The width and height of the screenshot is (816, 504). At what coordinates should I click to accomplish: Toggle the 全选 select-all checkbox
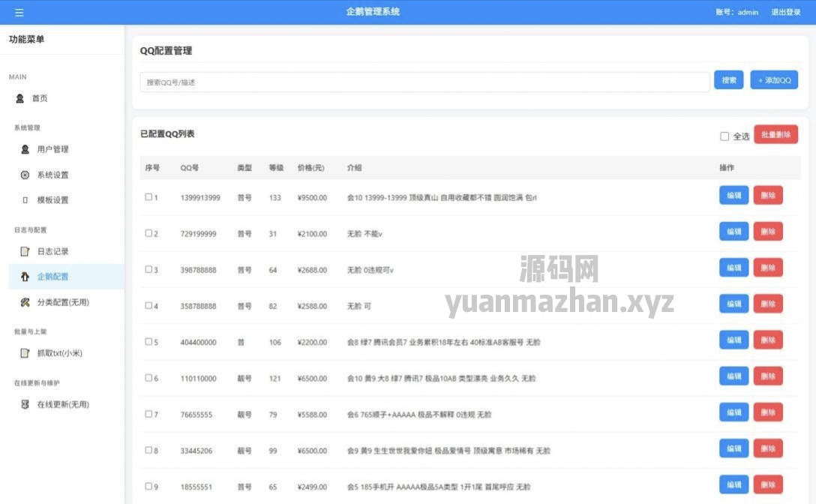pyautogui.click(x=724, y=136)
